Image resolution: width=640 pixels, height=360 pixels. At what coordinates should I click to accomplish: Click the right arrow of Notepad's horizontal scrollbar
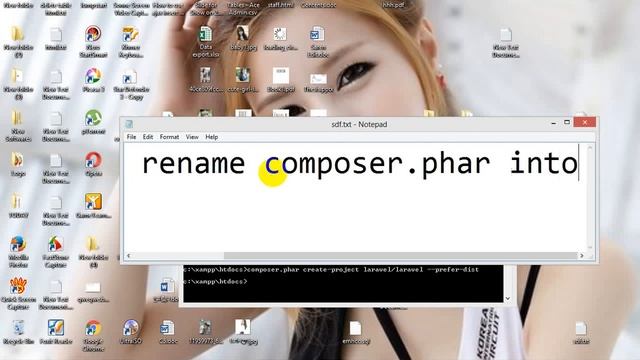[582, 256]
